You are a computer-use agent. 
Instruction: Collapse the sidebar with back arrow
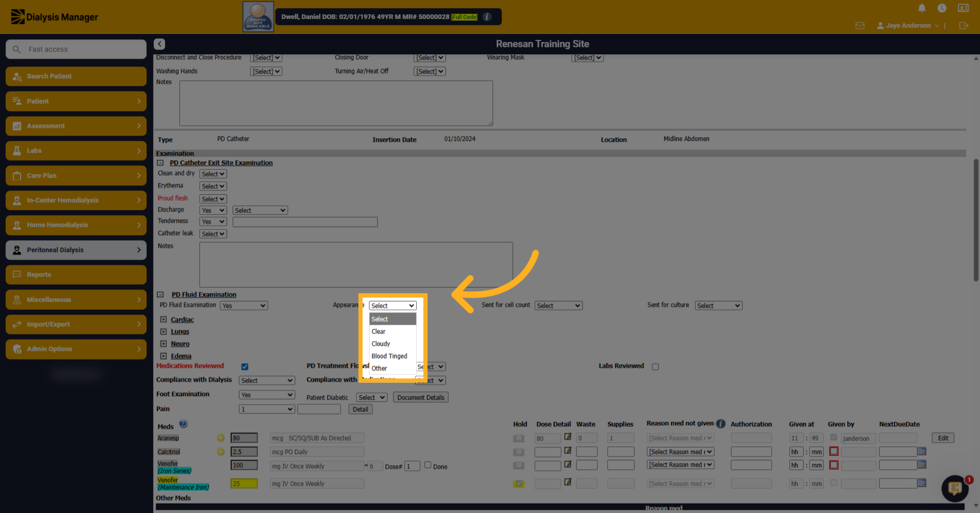click(159, 44)
